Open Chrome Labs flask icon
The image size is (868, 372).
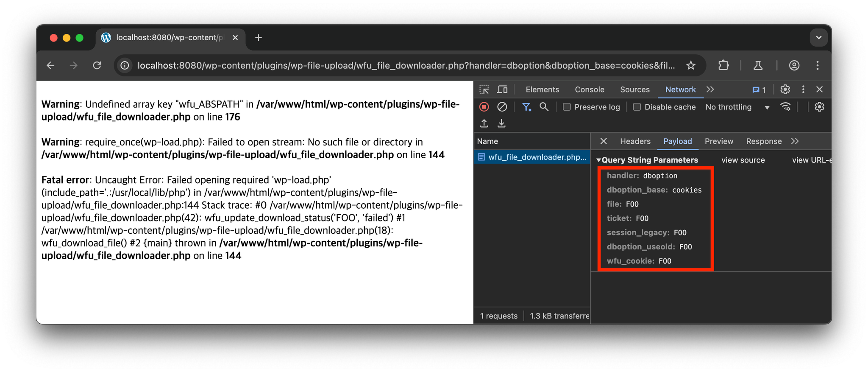pos(758,65)
